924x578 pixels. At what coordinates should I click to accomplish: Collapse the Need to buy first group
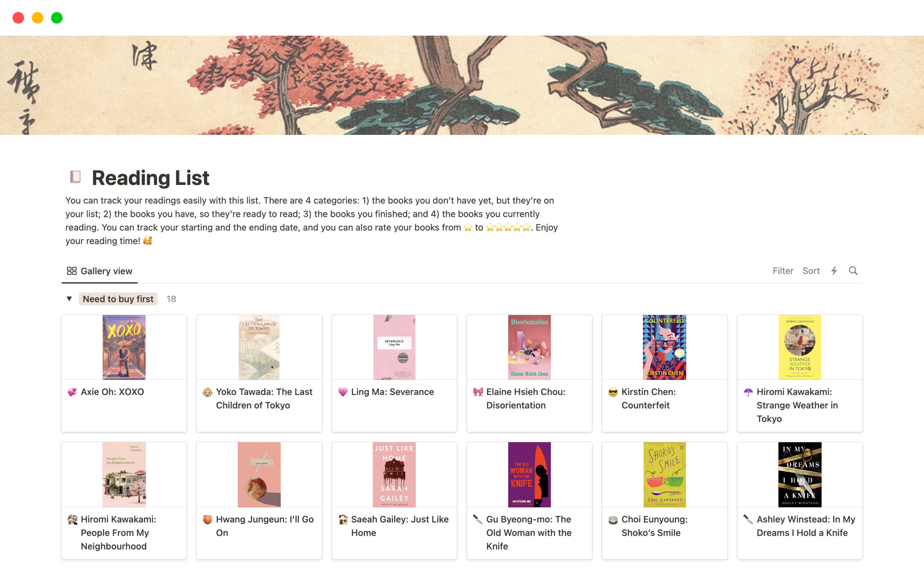(69, 299)
